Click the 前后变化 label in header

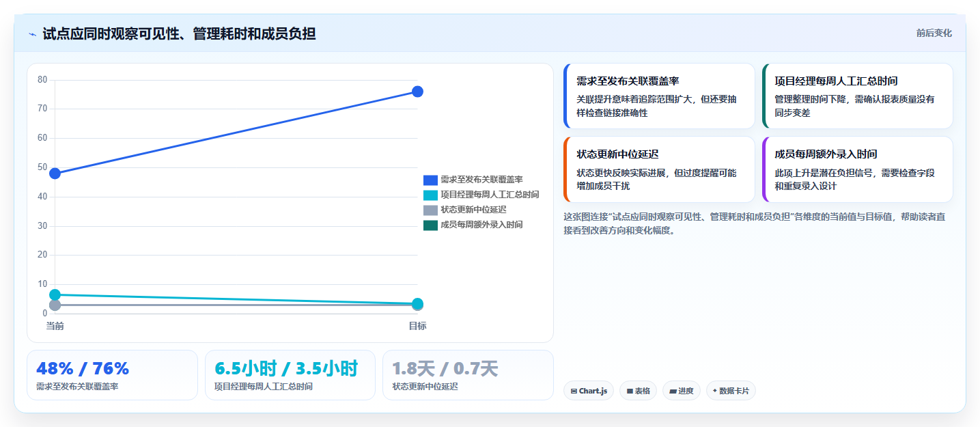click(x=934, y=33)
